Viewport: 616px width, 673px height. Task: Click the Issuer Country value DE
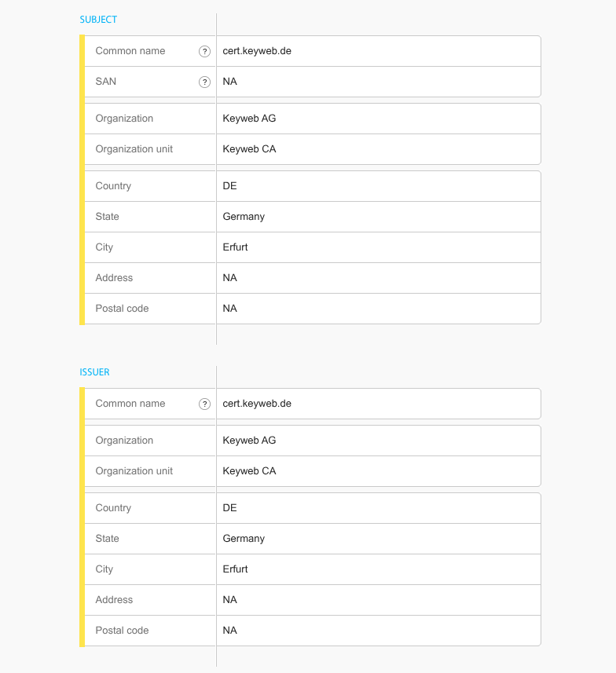click(229, 508)
